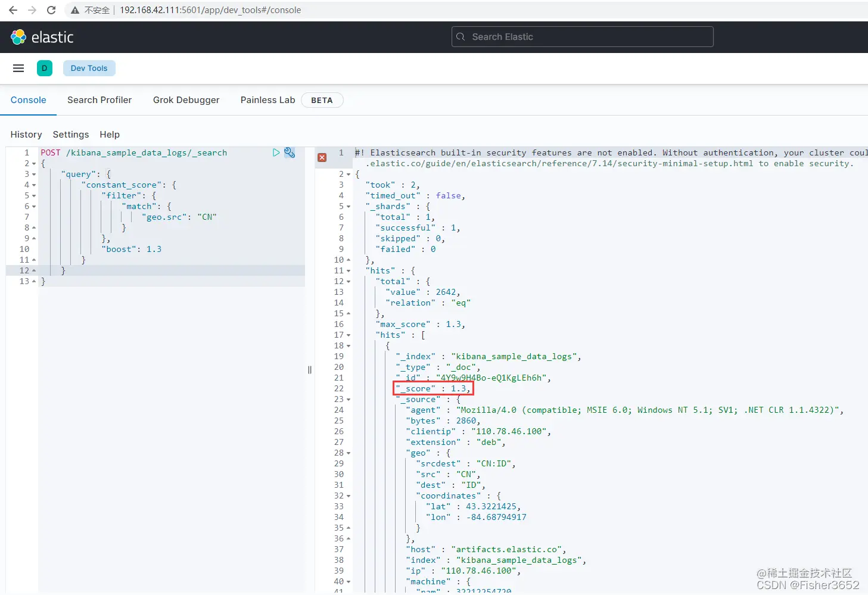Collapse the "match" block fold arrow
Screen dimensions: 868x595
pyautogui.click(x=34, y=207)
